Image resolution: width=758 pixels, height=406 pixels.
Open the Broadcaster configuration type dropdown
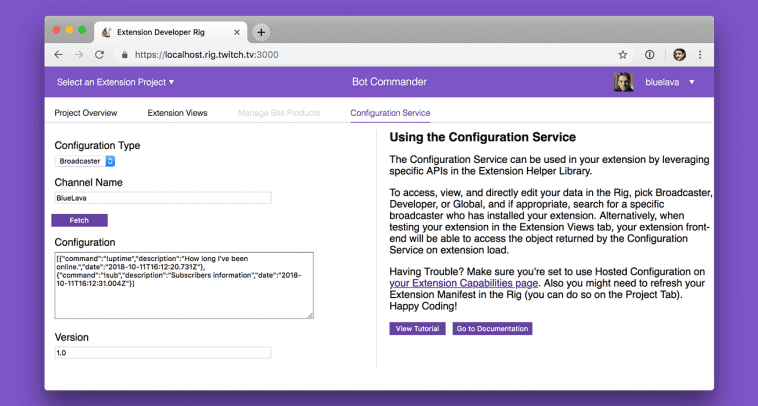pos(85,161)
